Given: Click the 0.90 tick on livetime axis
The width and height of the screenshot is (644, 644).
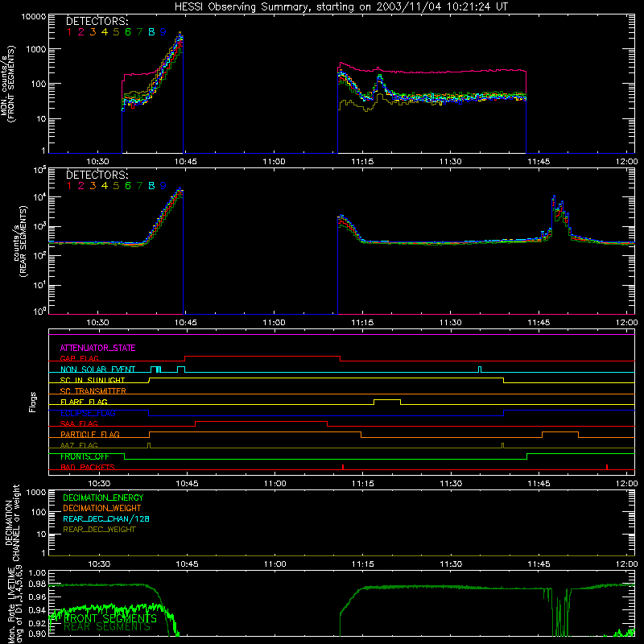Looking at the screenshot, I should point(37,634).
